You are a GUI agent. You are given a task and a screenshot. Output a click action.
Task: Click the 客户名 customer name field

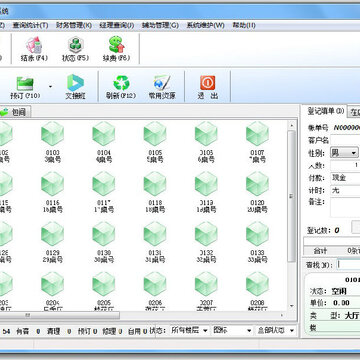coord(345,140)
